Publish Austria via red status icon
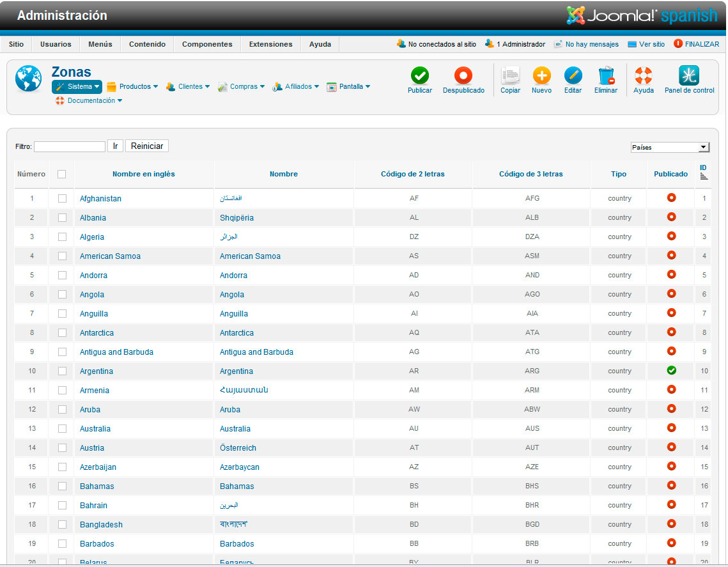Screen dimensions: 728x567 671,447
